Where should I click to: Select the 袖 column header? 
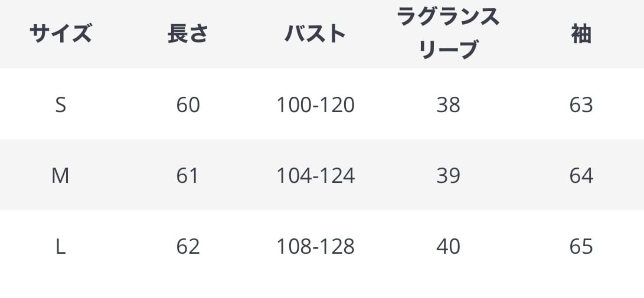pyautogui.click(x=581, y=34)
